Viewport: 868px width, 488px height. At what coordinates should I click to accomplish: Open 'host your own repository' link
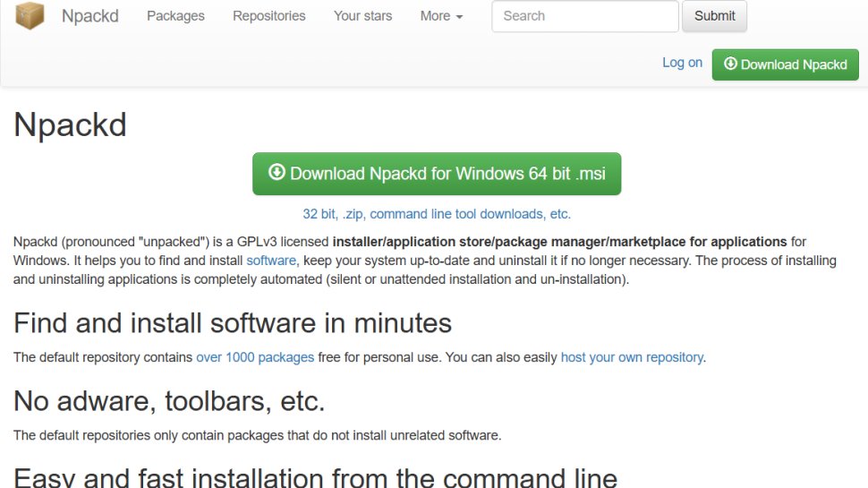tap(632, 357)
